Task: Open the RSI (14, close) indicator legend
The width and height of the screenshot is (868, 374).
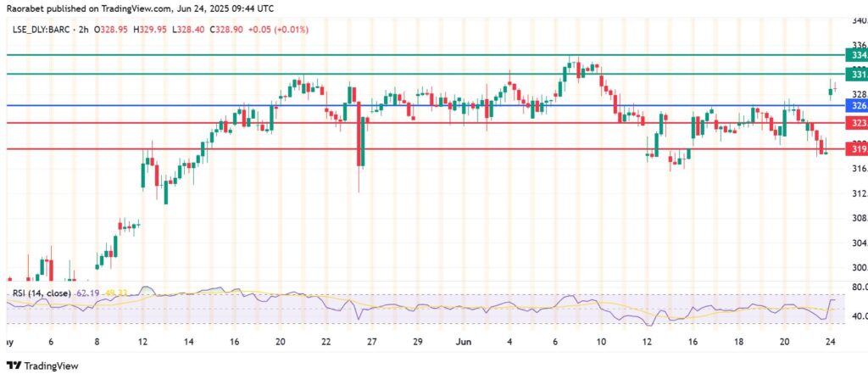Action: click(x=42, y=293)
